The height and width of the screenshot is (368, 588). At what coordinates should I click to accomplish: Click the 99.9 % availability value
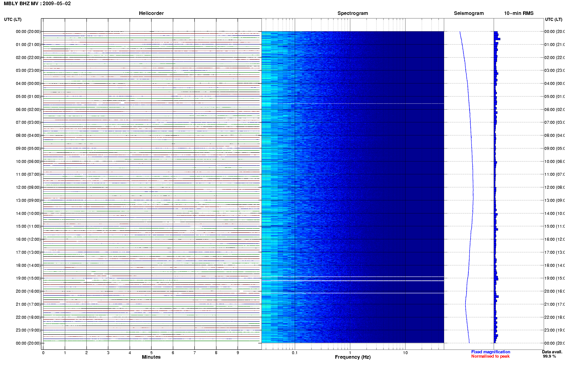(x=549, y=356)
